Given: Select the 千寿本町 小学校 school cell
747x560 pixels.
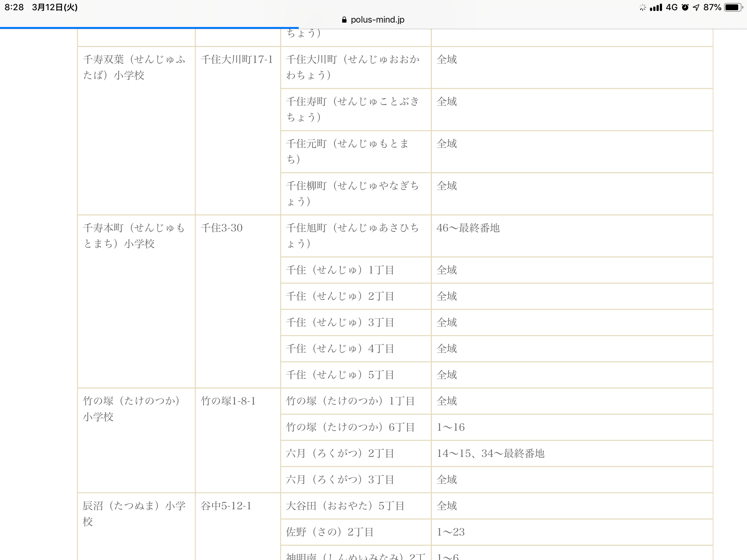Looking at the screenshot, I should (x=134, y=236).
